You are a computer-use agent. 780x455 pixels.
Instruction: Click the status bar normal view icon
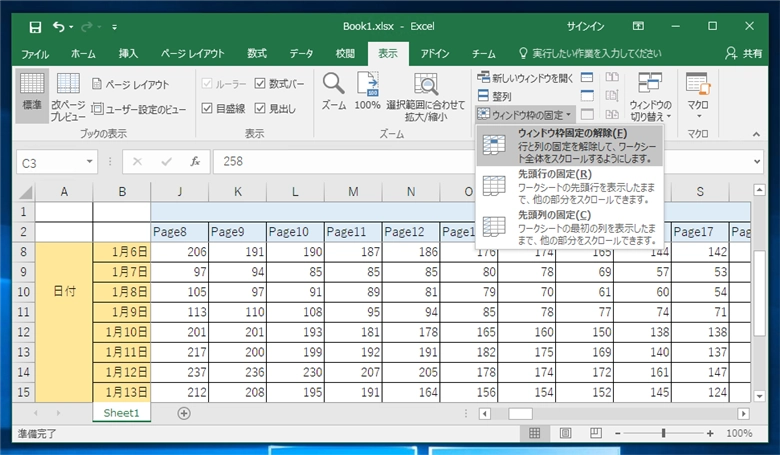click(x=534, y=433)
